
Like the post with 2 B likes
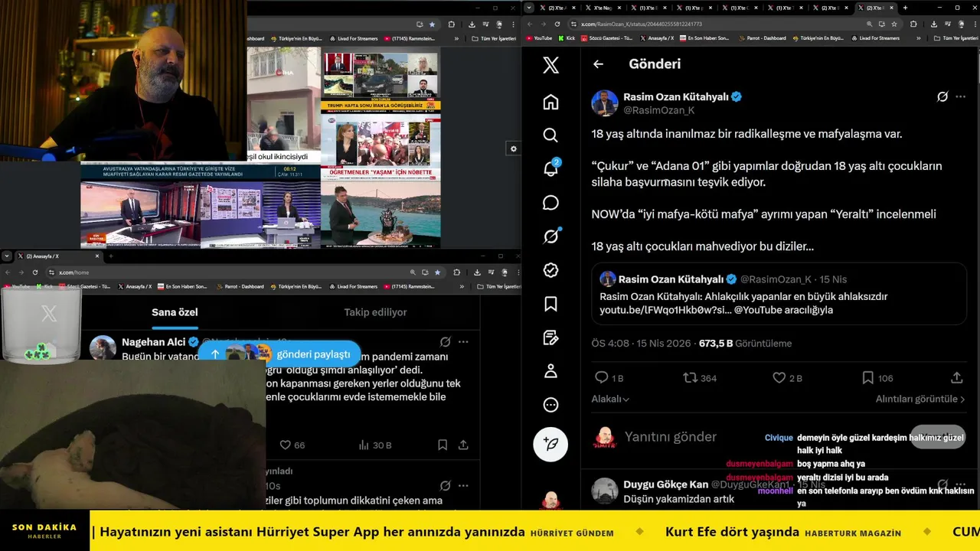(x=787, y=378)
